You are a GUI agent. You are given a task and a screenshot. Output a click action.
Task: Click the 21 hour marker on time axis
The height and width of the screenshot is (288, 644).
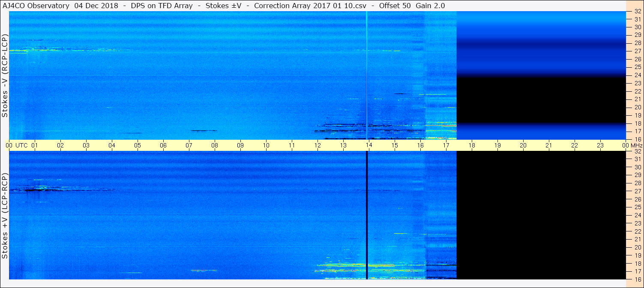(x=549, y=145)
